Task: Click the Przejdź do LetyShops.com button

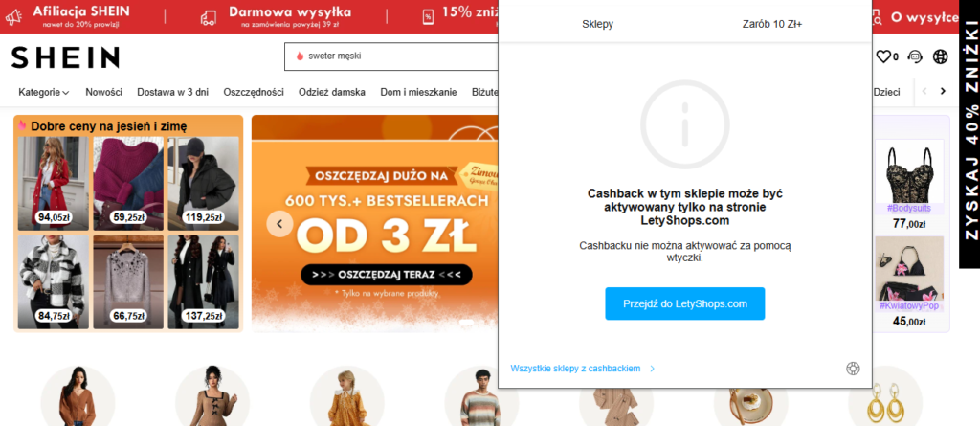Action: tap(685, 303)
